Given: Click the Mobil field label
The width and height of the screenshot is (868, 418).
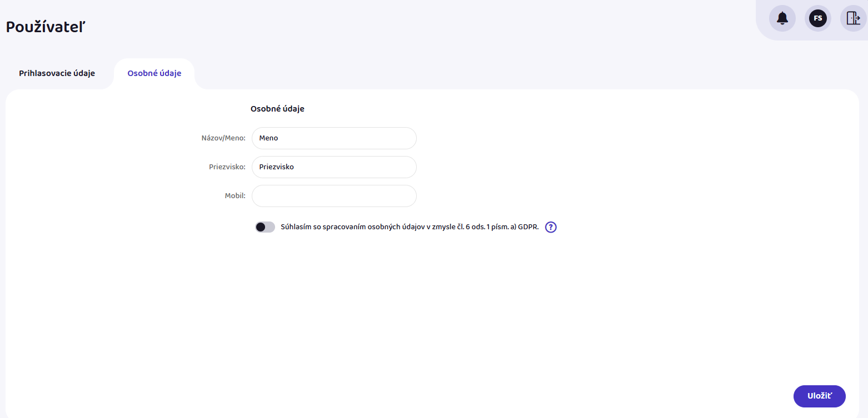Looking at the screenshot, I should 235,196.
